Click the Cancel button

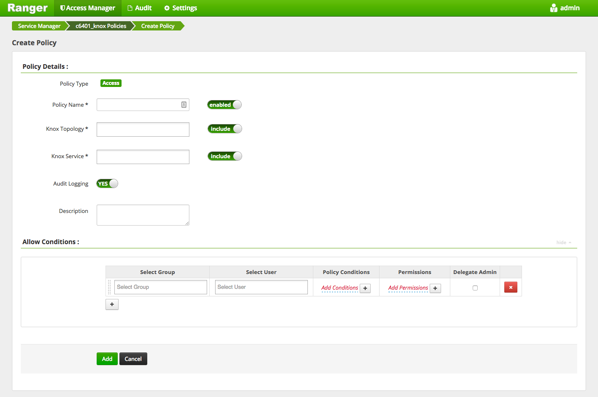pos(133,359)
